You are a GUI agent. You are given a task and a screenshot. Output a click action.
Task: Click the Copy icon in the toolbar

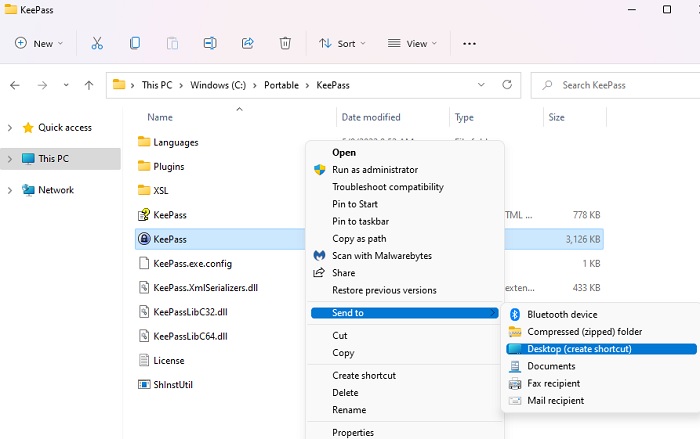coord(135,43)
